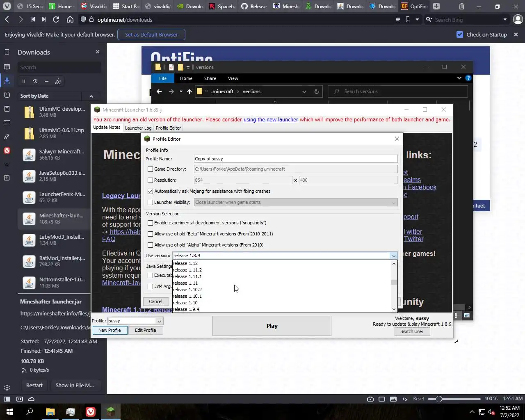The width and height of the screenshot is (525, 420).
Task: Add a new web panel
Action: pyautogui.click(x=7, y=178)
